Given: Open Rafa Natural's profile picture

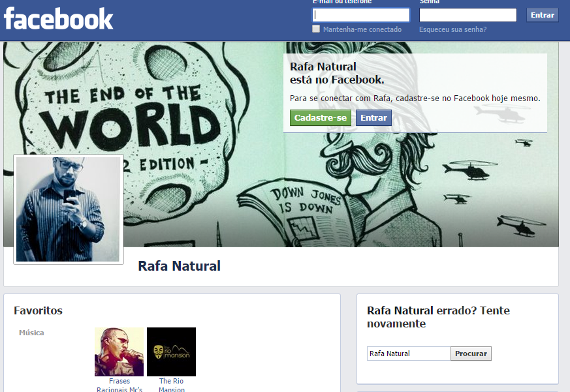Looking at the screenshot, I should pyautogui.click(x=69, y=209).
